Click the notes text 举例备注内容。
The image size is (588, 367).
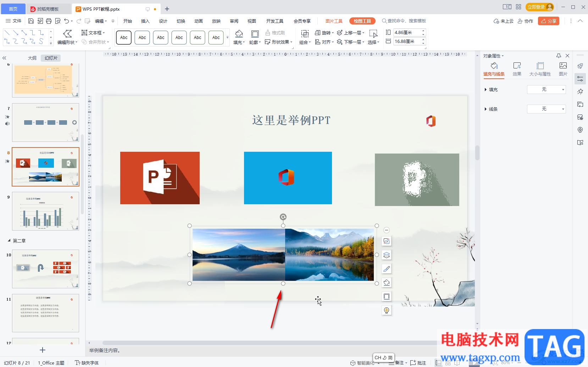(x=105, y=350)
